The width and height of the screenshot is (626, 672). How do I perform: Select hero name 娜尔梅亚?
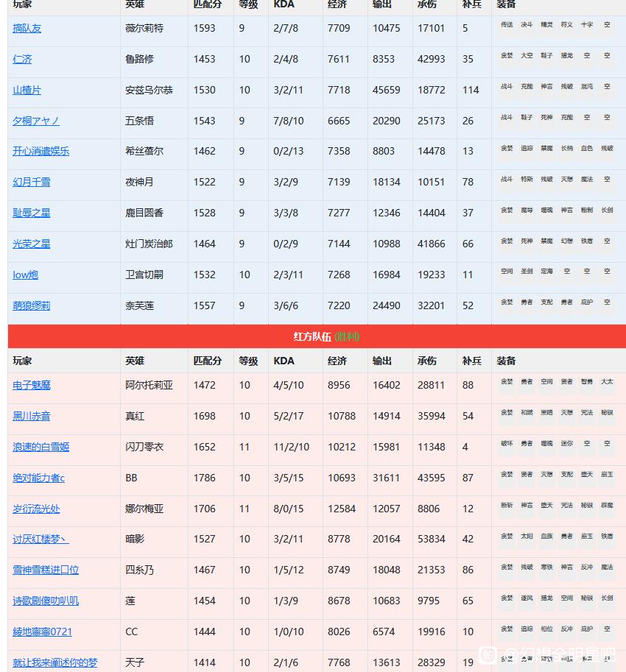(x=144, y=509)
